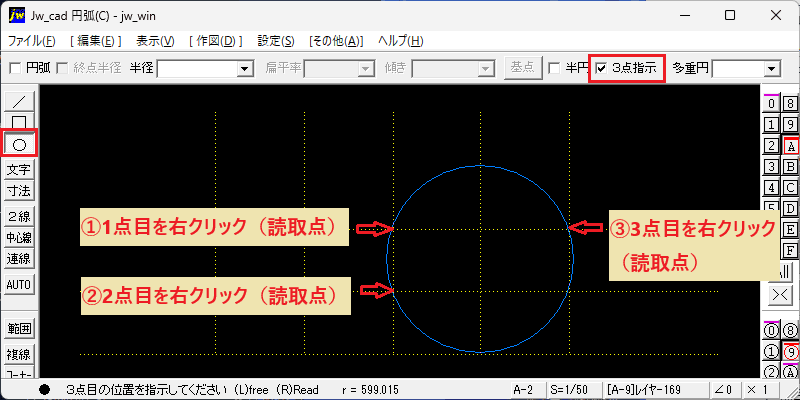Select the 連線 continuous line tool
Screen dimensions: 800x400
[x=19, y=259]
